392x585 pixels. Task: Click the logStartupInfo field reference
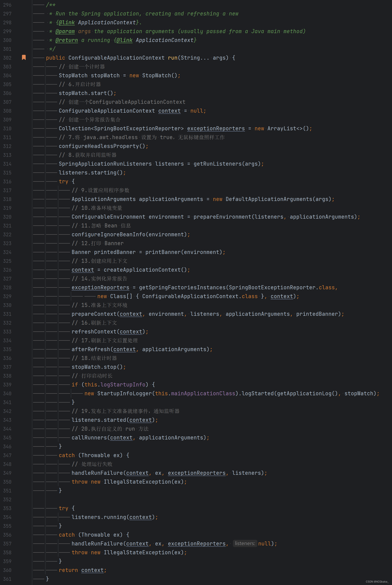[x=123, y=385]
